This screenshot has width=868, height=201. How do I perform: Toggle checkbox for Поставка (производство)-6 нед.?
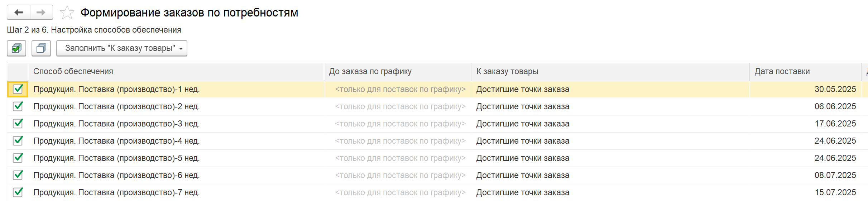[18, 175]
